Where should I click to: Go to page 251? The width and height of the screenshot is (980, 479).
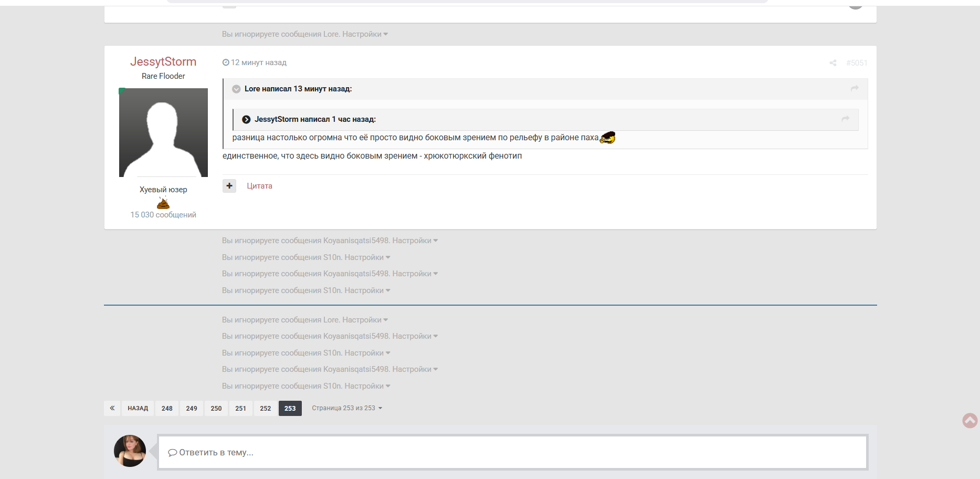(x=241, y=408)
